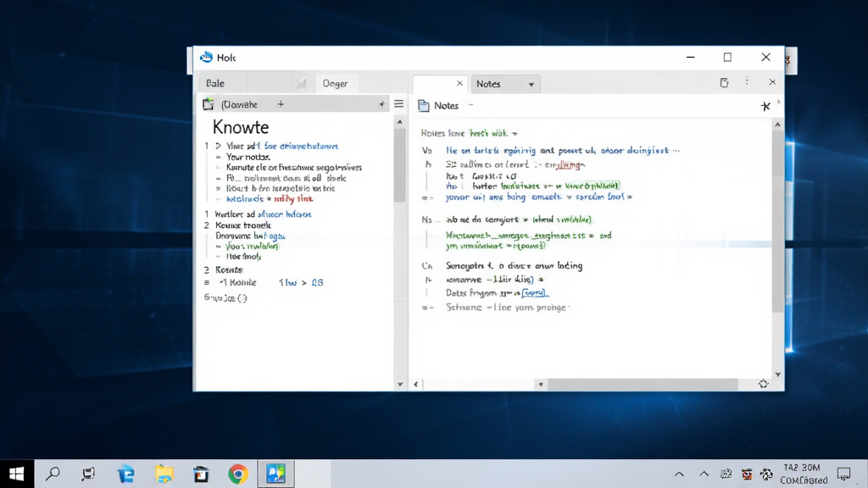
Task: Select the 'Your notes.' outline row
Action: point(248,157)
